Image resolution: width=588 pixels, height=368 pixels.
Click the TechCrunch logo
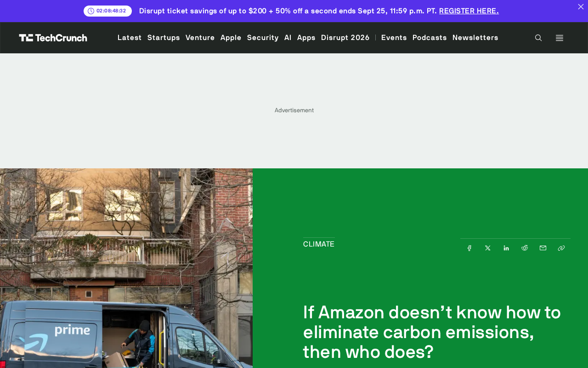(53, 38)
